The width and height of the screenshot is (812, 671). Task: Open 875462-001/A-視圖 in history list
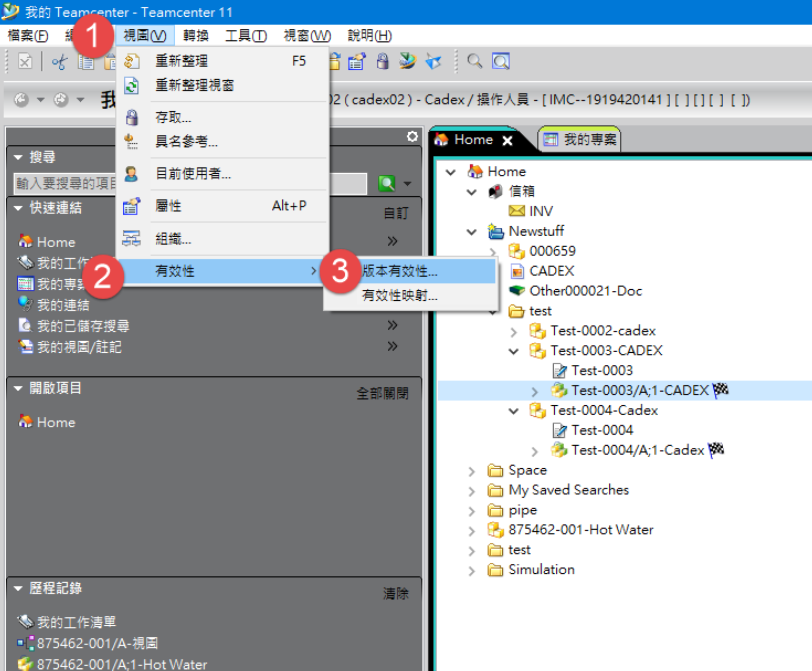88,643
